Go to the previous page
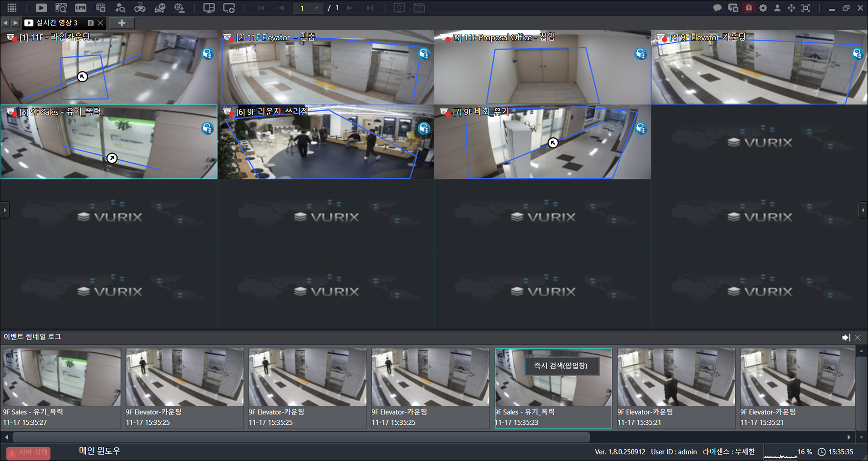The width and height of the screenshot is (868, 461). [x=281, y=8]
